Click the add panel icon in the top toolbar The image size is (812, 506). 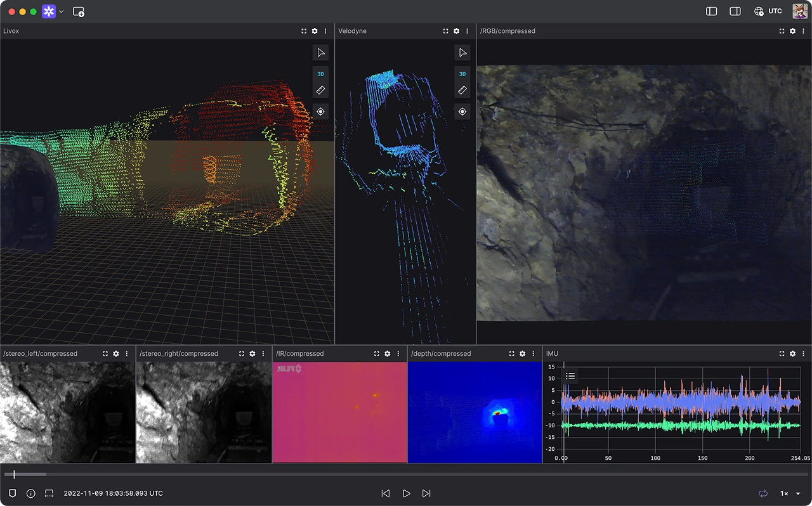coord(79,11)
